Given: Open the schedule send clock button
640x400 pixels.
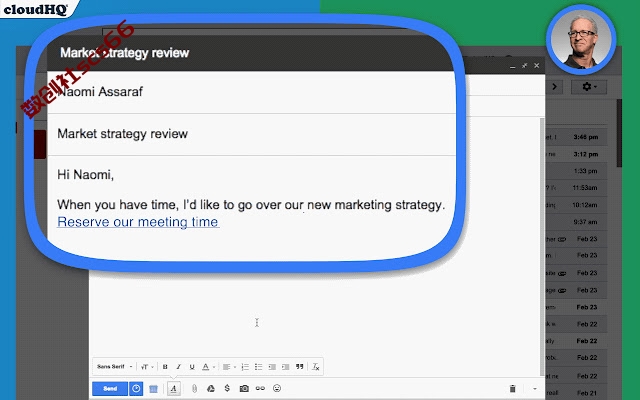Looking at the screenshot, I should 136,389.
